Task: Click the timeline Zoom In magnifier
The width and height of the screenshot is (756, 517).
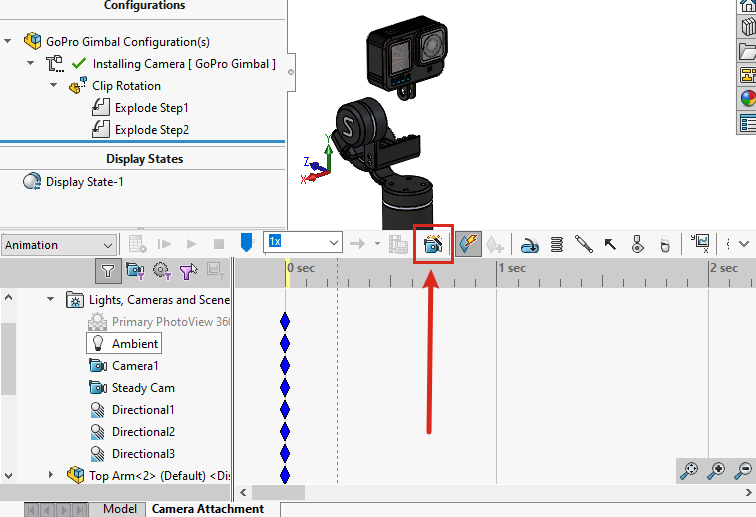Action: point(716,470)
